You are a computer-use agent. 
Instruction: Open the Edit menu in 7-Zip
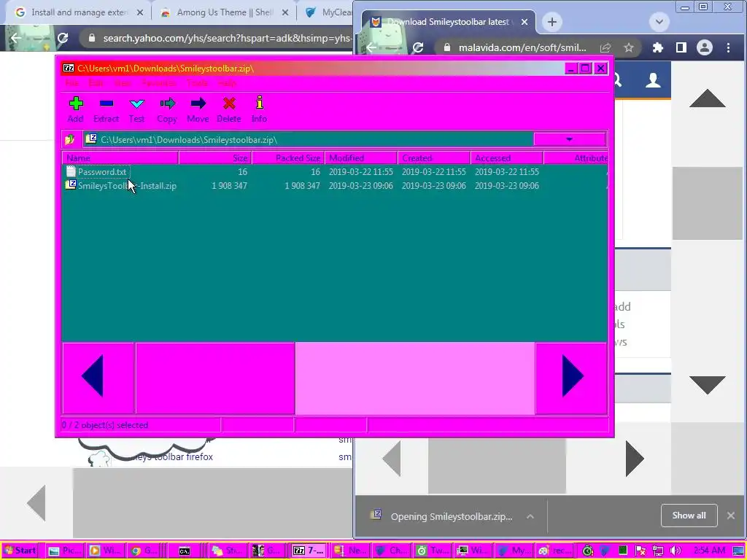pos(96,83)
